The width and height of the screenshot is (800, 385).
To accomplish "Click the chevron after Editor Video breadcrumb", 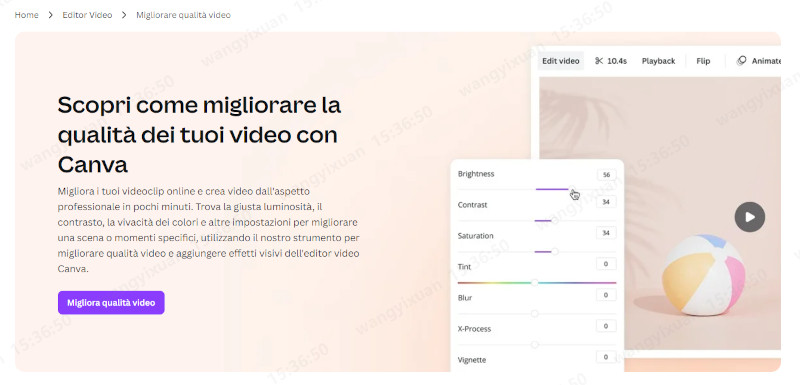I will pos(124,15).
